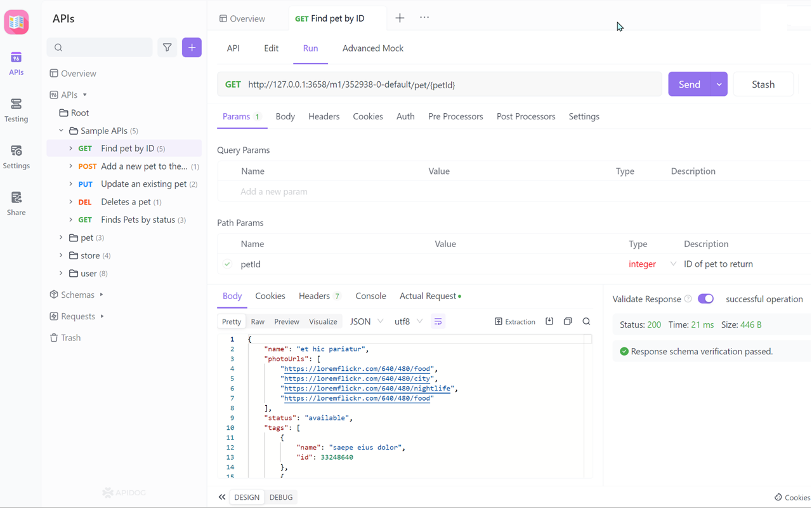Screen dimensions: 812x508
Task: Open the Requests section
Action: (x=77, y=316)
